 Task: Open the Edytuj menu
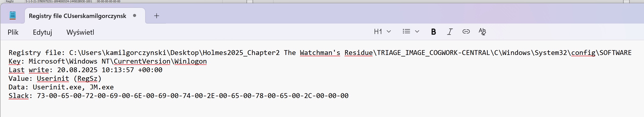42,32
